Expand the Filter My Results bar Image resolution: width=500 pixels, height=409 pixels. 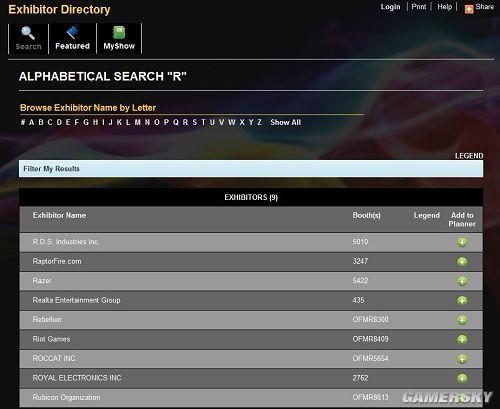coord(251,169)
